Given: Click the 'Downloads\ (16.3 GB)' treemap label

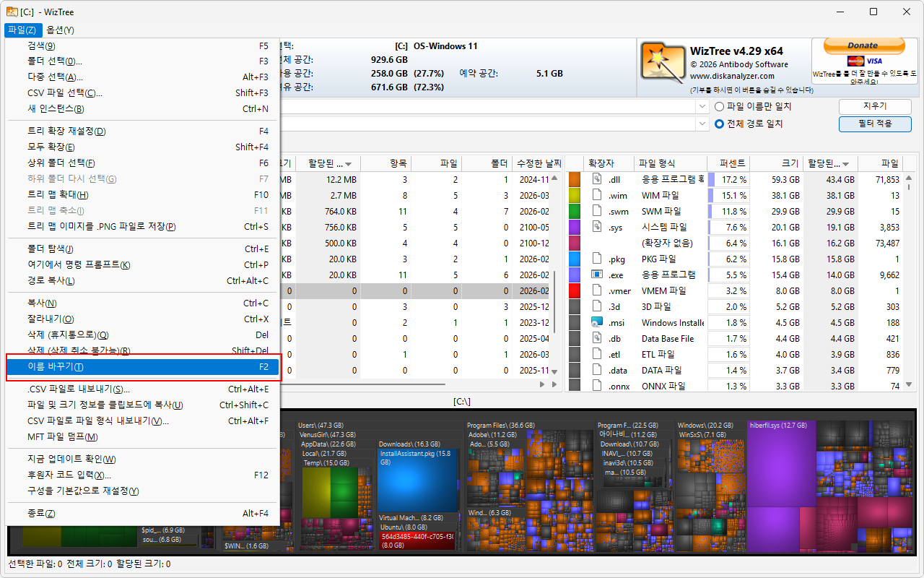Looking at the screenshot, I should click(409, 444).
